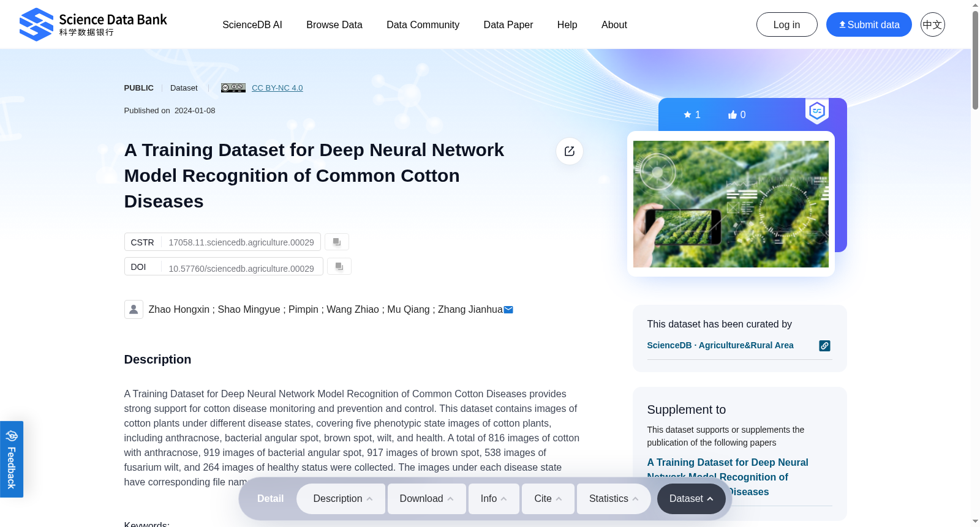Open the Help menu
Screen dimensions: 980x527
click(x=567, y=25)
